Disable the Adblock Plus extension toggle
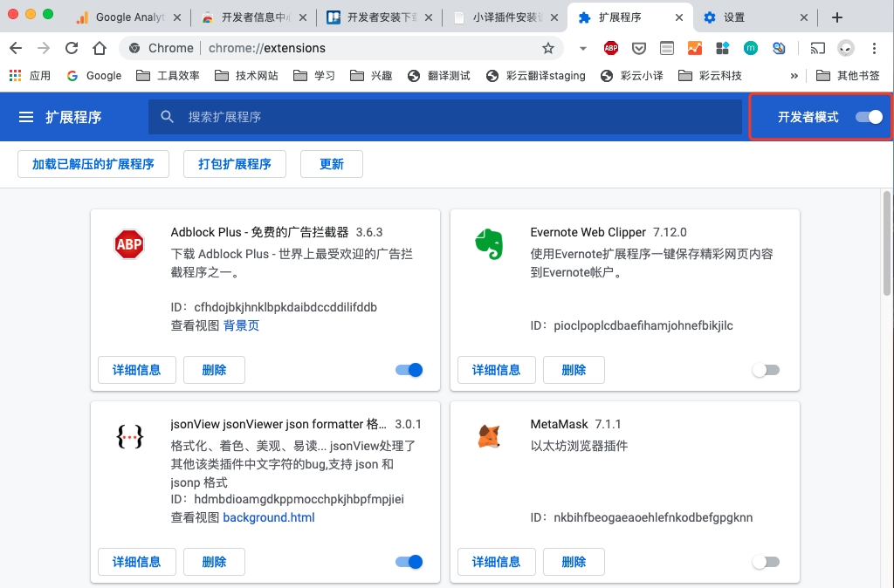The image size is (894, 588). (x=409, y=370)
